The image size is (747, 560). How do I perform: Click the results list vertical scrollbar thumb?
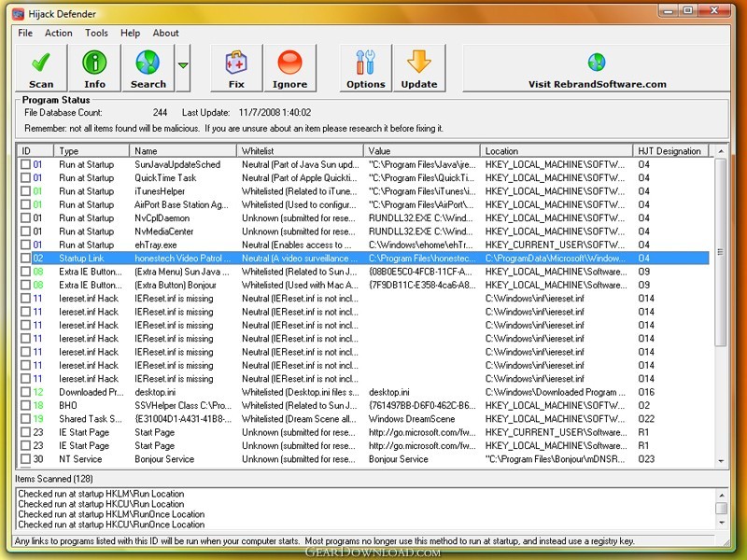(721, 252)
